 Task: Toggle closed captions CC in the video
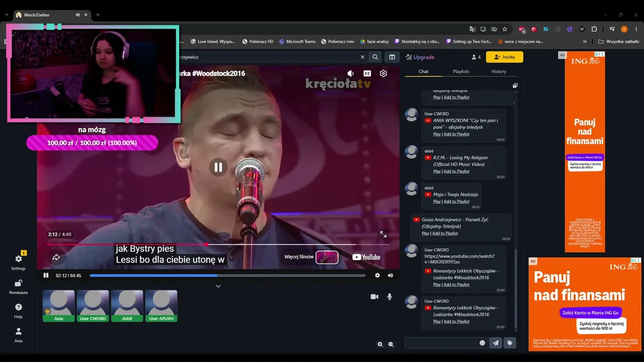click(x=367, y=73)
